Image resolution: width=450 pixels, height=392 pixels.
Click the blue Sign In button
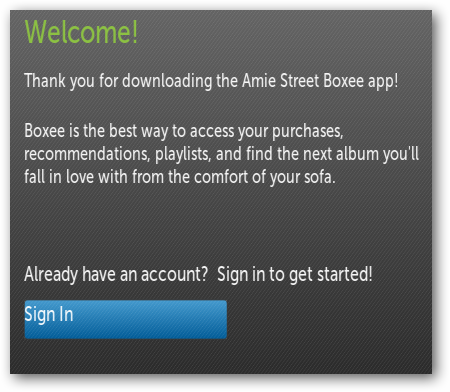[x=126, y=319]
